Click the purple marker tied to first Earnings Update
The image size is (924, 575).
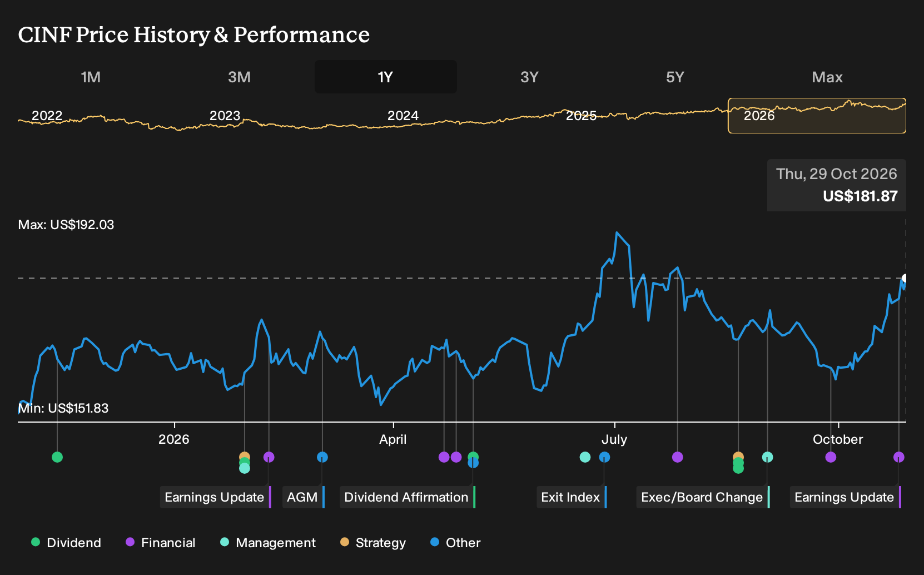coord(269,457)
